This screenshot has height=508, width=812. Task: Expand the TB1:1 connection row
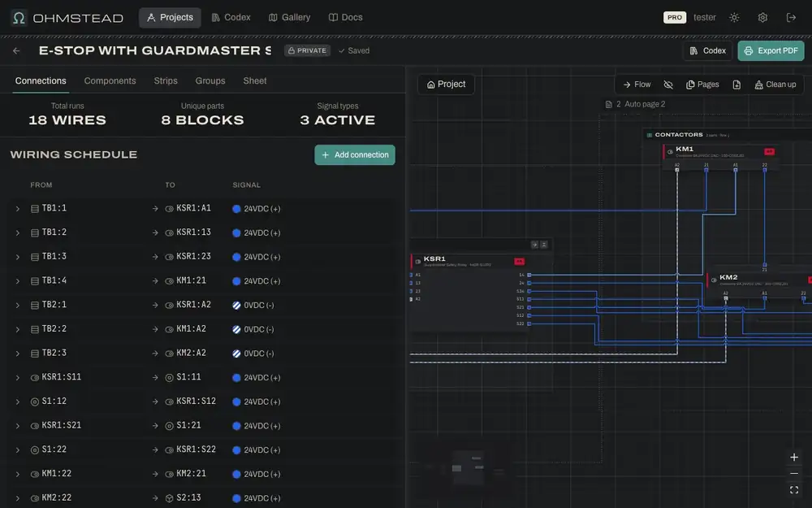[18, 209]
